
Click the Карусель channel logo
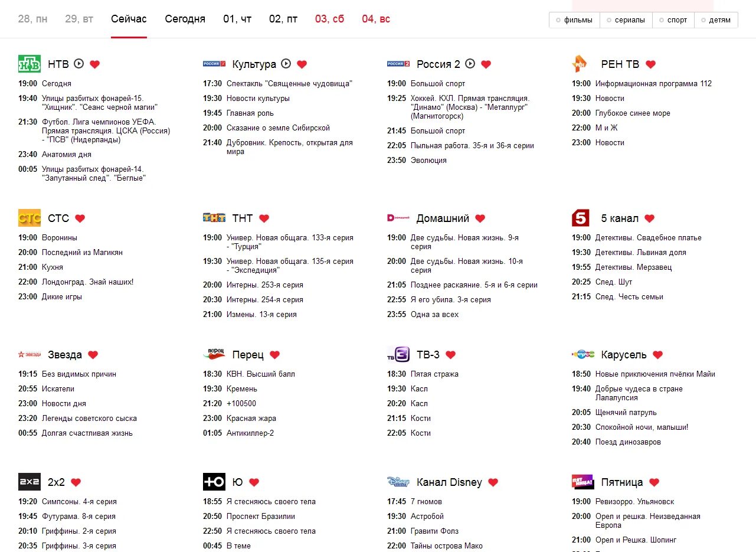point(583,354)
